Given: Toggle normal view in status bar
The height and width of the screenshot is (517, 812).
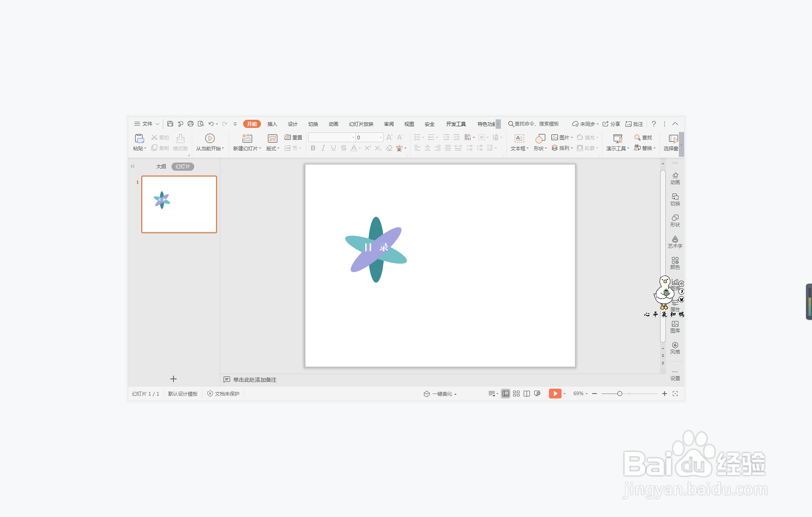Looking at the screenshot, I should click(x=505, y=394).
